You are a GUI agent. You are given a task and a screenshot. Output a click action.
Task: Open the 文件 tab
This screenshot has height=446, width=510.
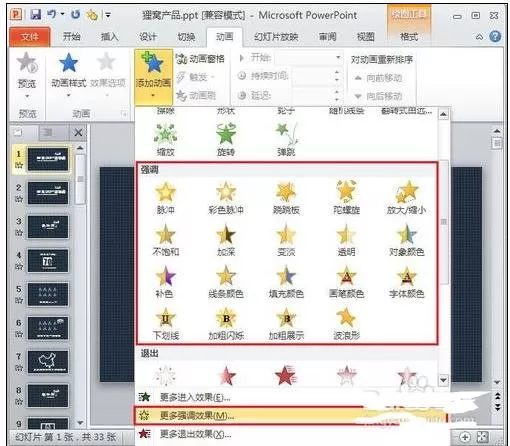click(x=30, y=37)
